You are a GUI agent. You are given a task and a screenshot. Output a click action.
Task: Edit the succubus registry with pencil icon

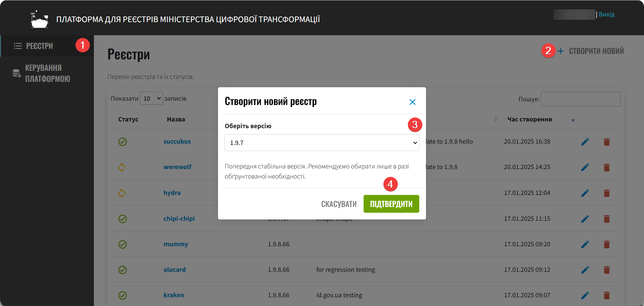585,142
